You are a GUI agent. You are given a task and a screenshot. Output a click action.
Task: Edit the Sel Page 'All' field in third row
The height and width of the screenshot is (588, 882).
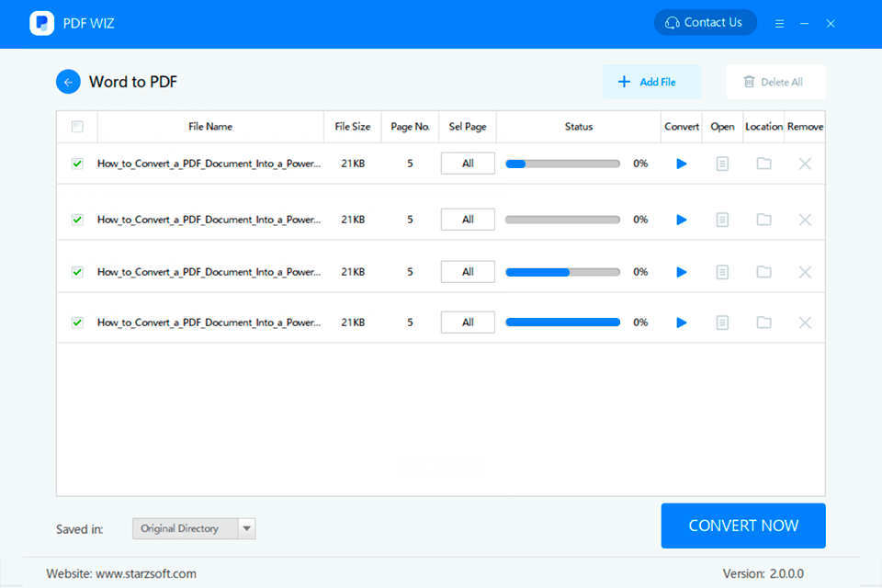(468, 272)
